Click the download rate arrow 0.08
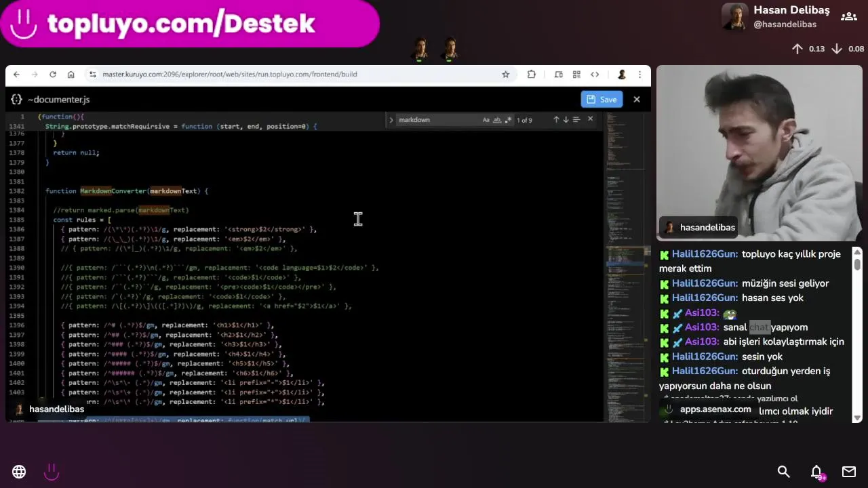This screenshot has height=488, width=868. [x=837, y=49]
